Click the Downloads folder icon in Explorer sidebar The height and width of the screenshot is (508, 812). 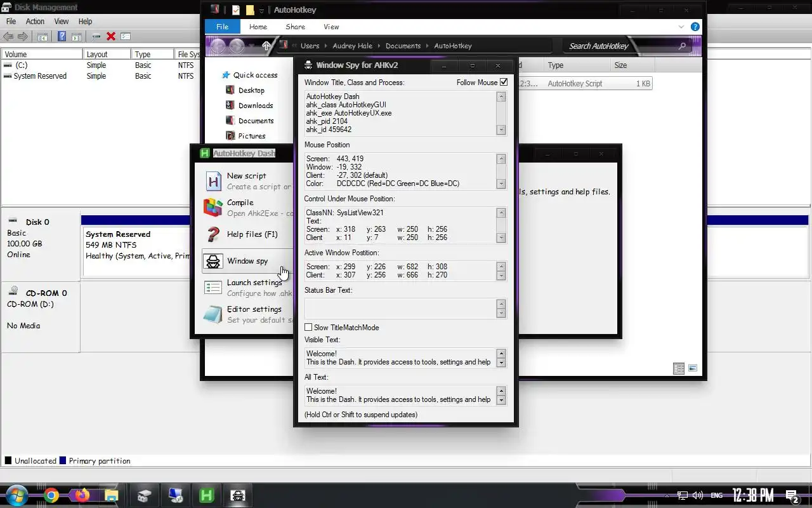pyautogui.click(x=230, y=105)
